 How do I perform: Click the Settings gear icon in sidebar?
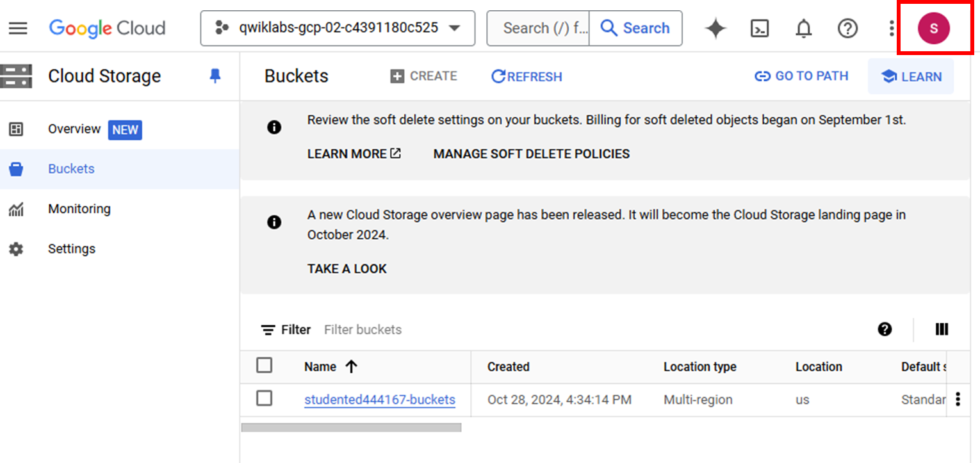16,249
